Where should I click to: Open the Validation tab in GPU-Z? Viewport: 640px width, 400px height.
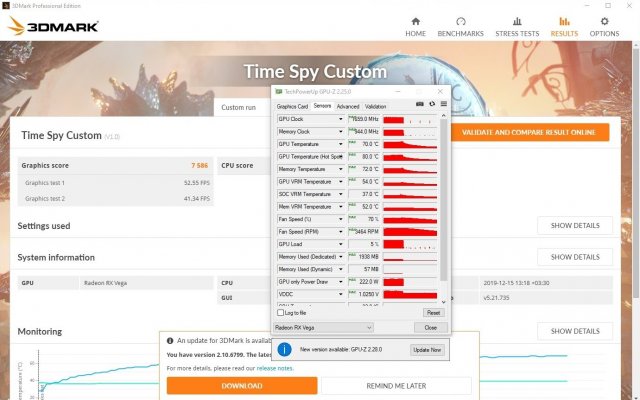point(375,106)
